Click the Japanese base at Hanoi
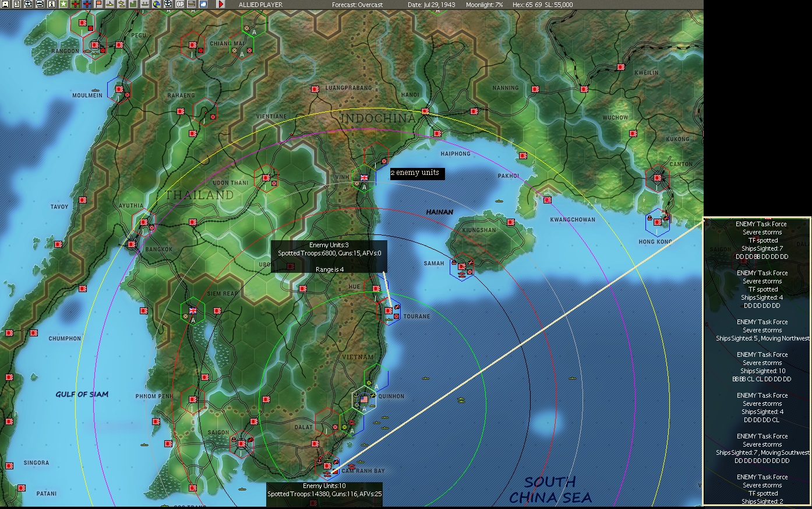This screenshot has width=812, height=509. tap(425, 111)
